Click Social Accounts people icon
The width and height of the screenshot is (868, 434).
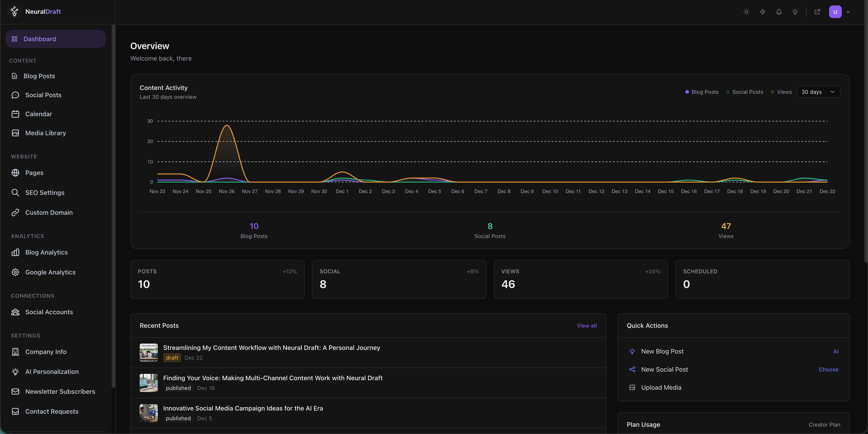click(15, 312)
